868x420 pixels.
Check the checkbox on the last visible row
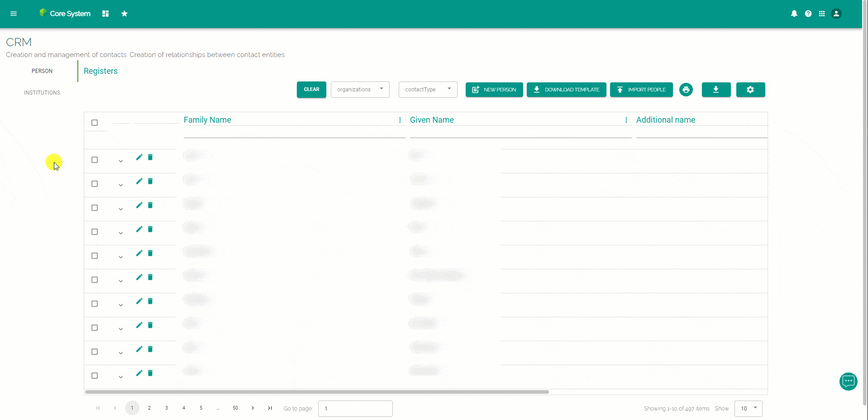(94, 376)
